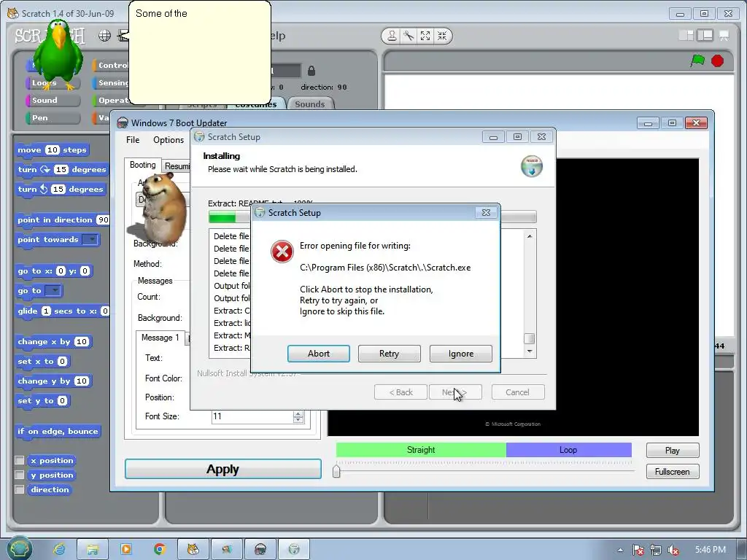Enable the x position checkbox
This screenshot has width=747, height=560.
(20, 461)
